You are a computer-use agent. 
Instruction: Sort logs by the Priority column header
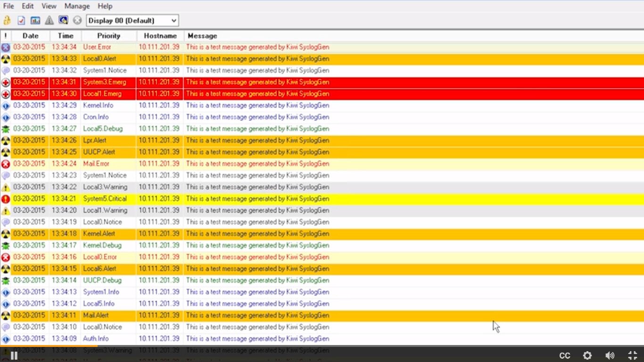point(108,36)
